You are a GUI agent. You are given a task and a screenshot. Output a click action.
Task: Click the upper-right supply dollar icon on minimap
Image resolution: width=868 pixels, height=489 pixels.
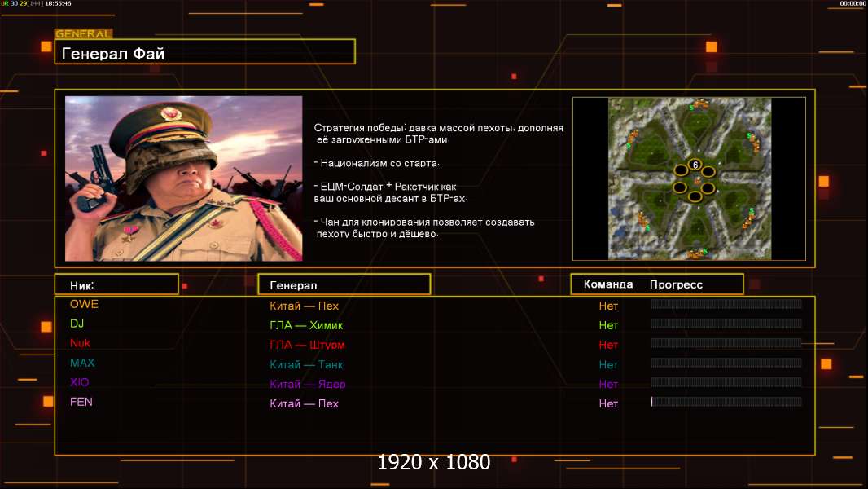click(x=749, y=136)
